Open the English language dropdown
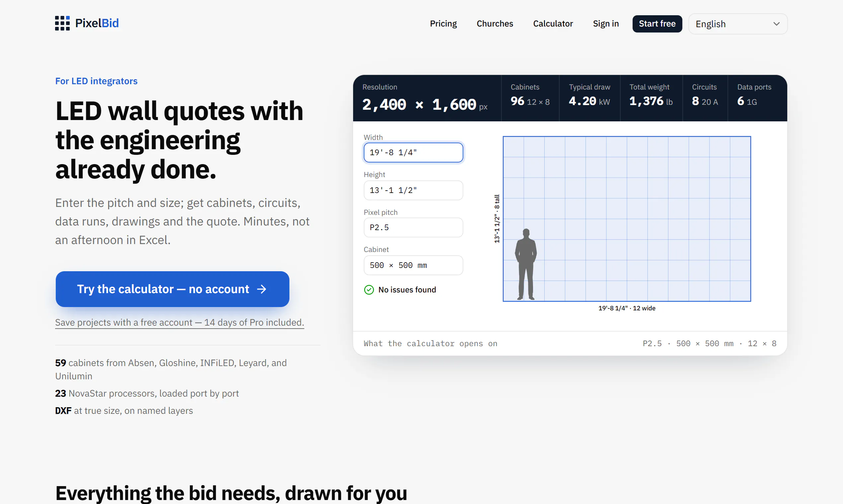 point(737,24)
